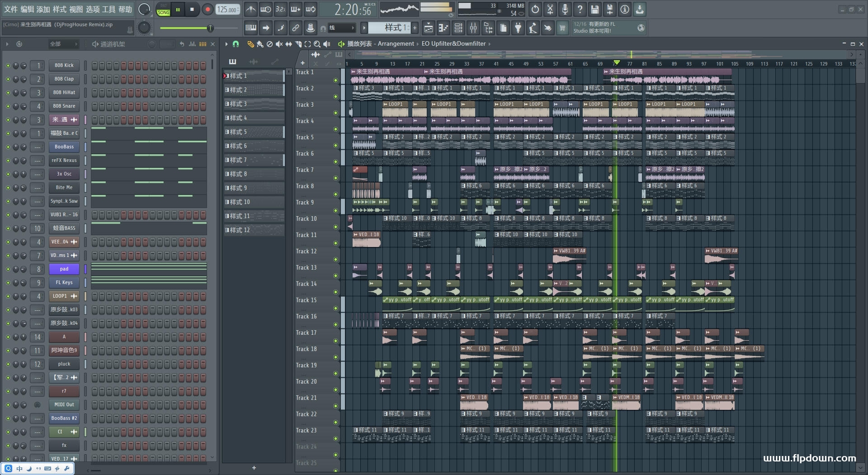This screenshot has height=475, width=868.
Task: Select the Draw pencil tool in playlist
Action: pyautogui.click(x=250, y=44)
